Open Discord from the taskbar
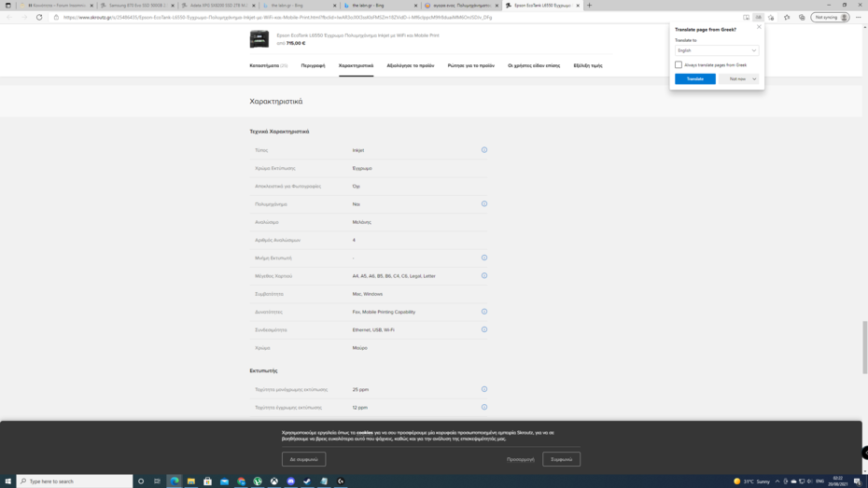This screenshot has width=868, height=488. (290, 481)
